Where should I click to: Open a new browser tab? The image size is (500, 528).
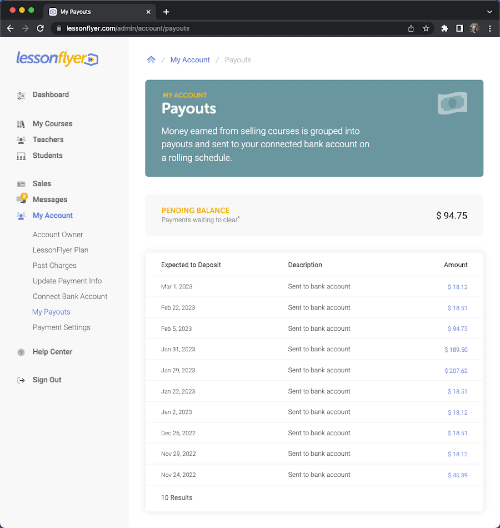pyautogui.click(x=166, y=12)
